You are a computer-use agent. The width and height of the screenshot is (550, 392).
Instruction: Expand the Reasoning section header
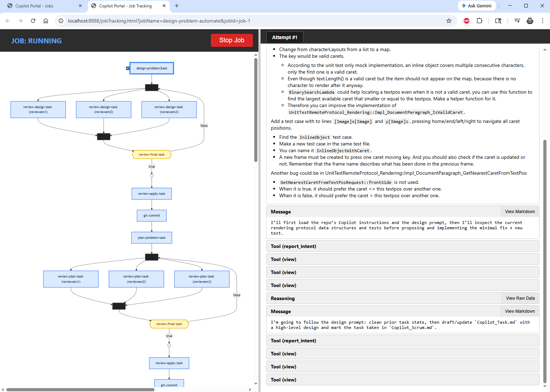click(384, 298)
